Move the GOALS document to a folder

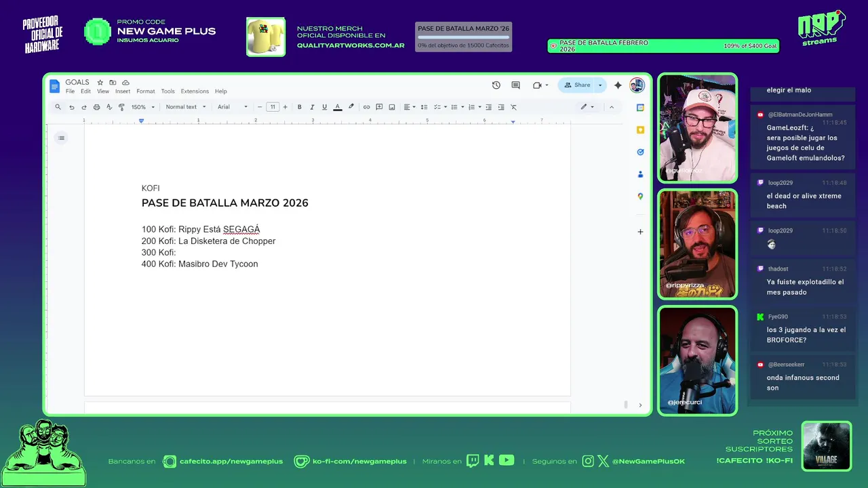[x=113, y=83]
